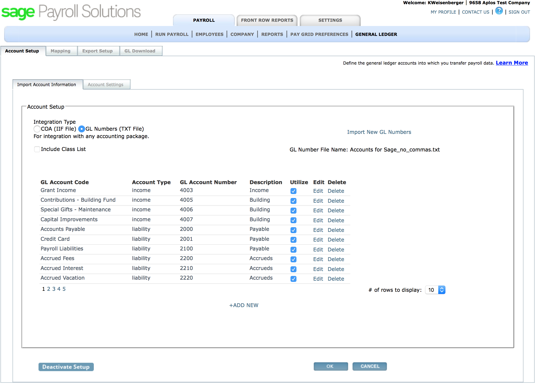This screenshot has height=392, width=535.
Task: Open the SETTINGS top tab
Action: point(330,20)
